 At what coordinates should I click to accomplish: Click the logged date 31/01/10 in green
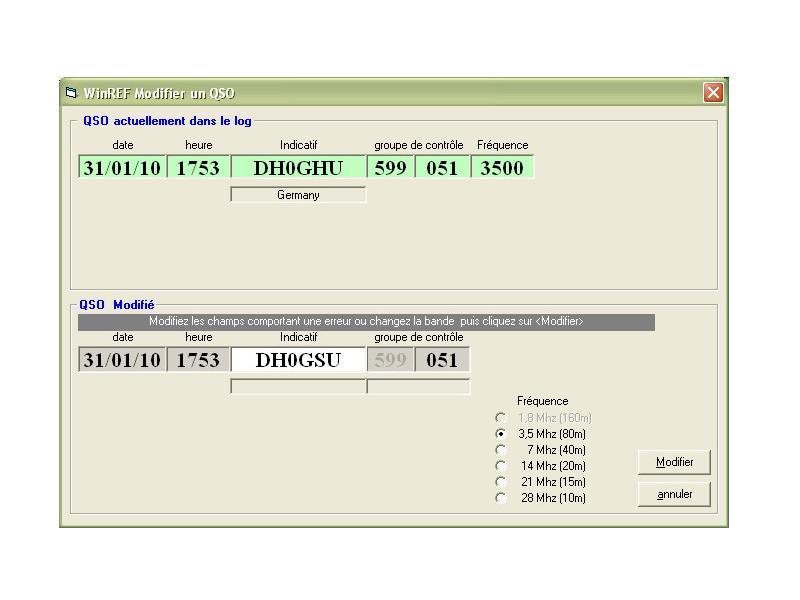(x=122, y=167)
